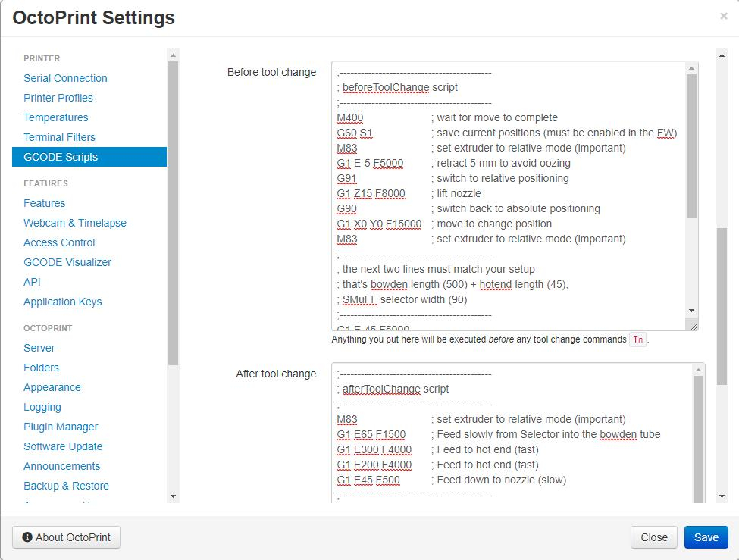Image resolution: width=739 pixels, height=560 pixels.
Task: Close the settings dialog with Close button
Action: click(x=653, y=537)
